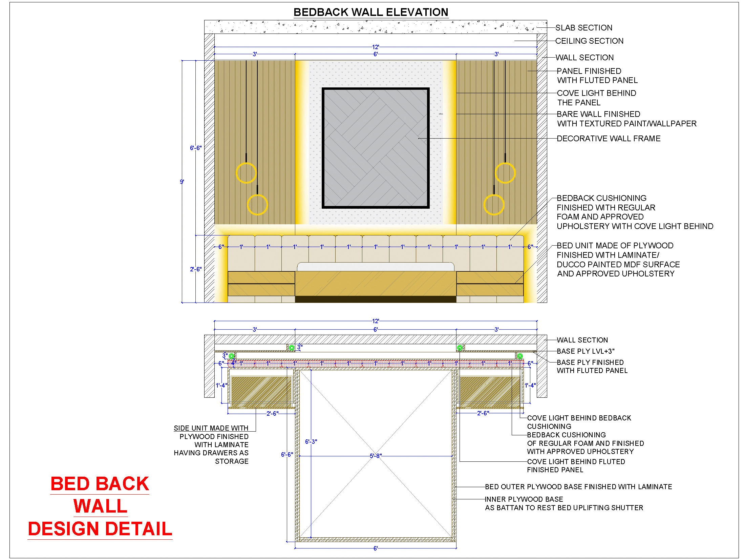The image size is (745, 560).
Task: Click SIDE UNIT MADE WITH plywood note
Action: click(211, 445)
